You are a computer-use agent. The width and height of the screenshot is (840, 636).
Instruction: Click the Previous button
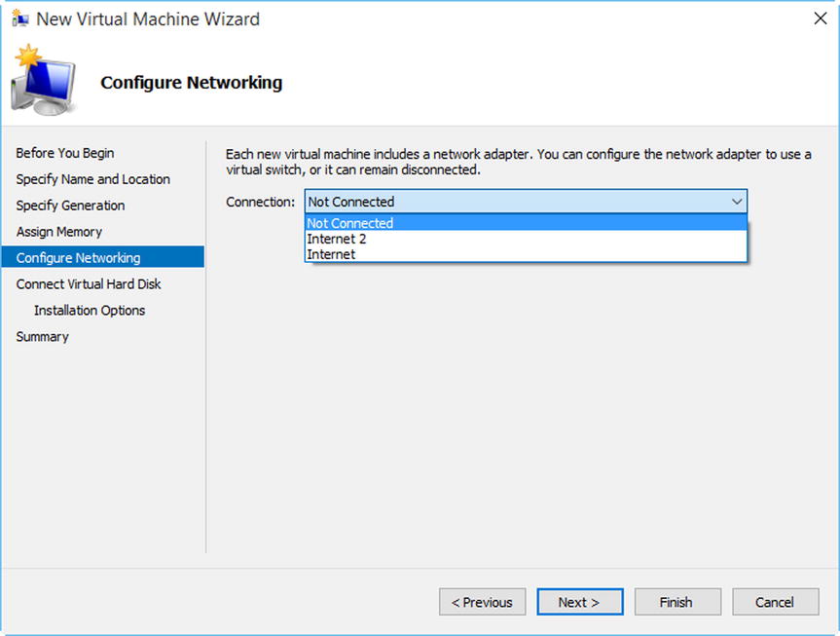pyautogui.click(x=482, y=602)
